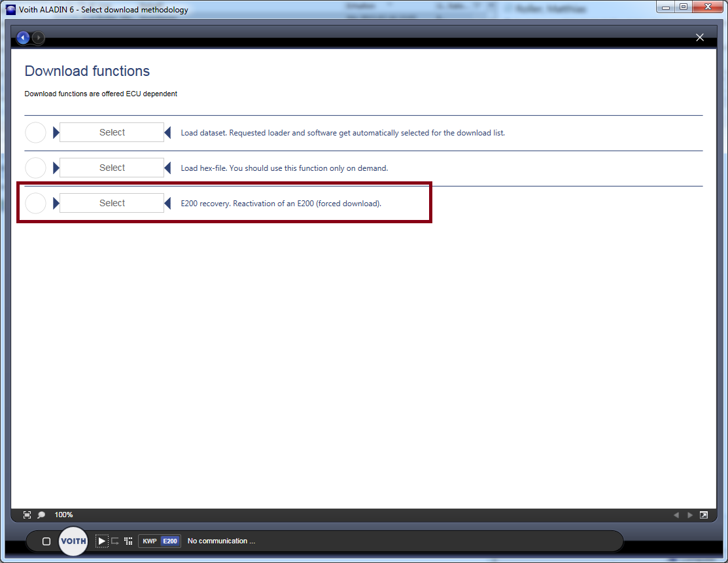Click Select button for Load hex-file

112,168
